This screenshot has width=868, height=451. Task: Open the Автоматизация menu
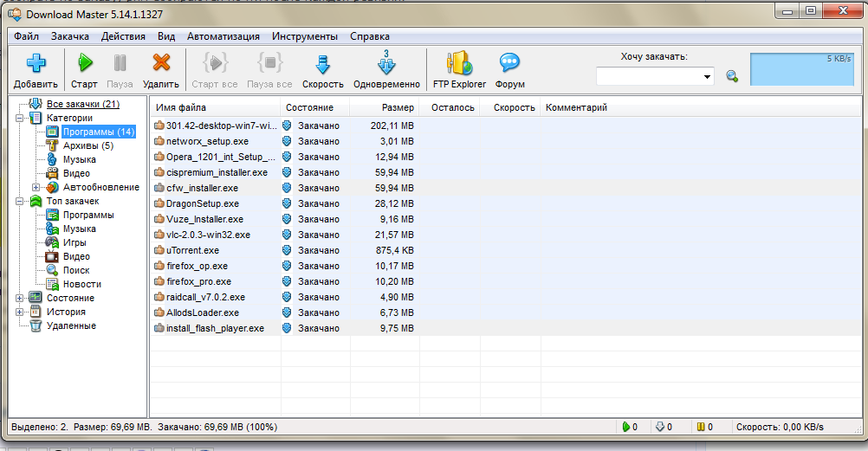(223, 36)
